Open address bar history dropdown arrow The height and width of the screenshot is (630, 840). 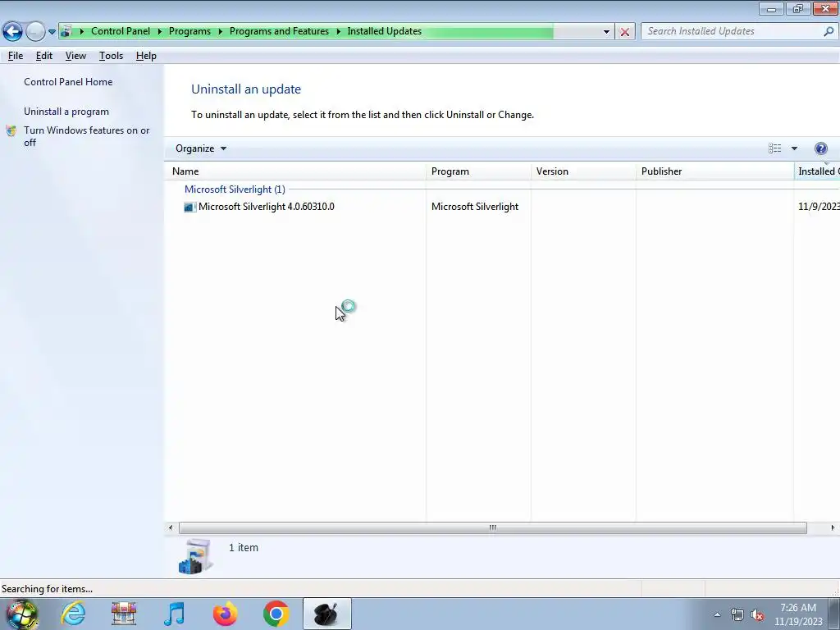point(606,32)
